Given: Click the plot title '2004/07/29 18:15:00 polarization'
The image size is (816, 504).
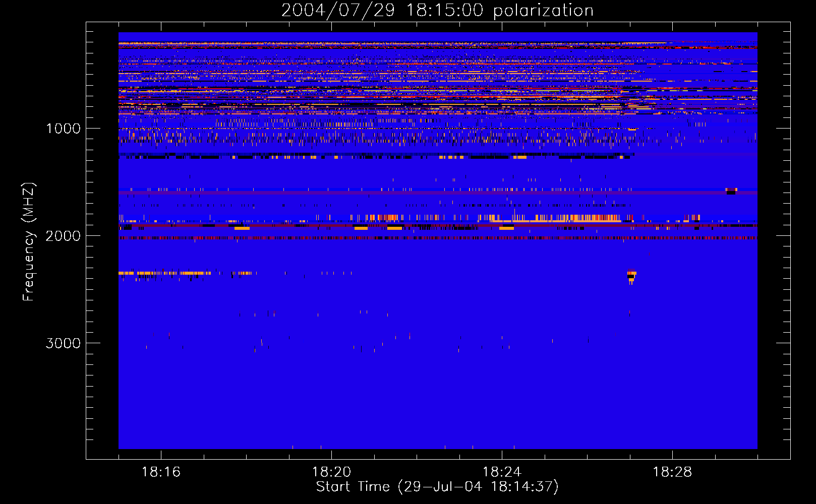Looking at the screenshot, I should tap(437, 10).
